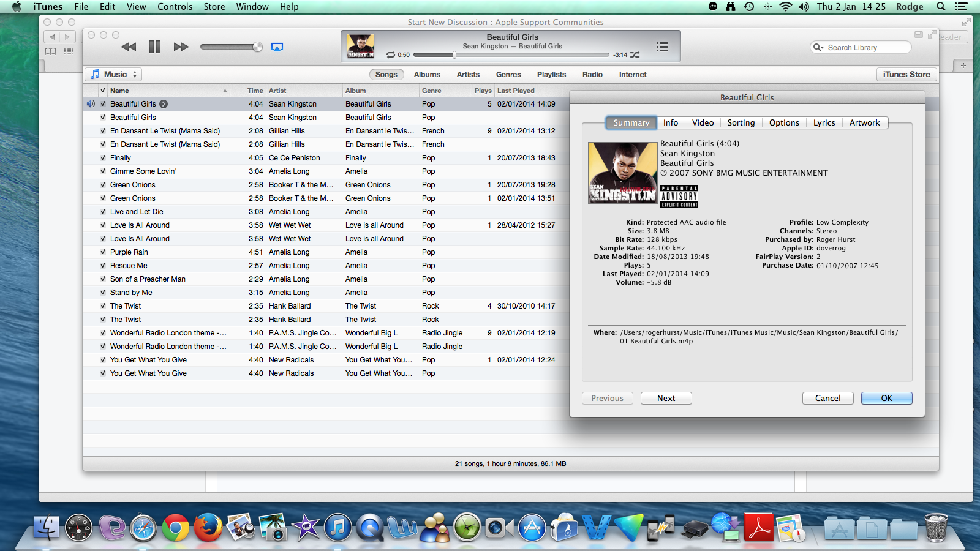Go back in the Safari window

52,37
